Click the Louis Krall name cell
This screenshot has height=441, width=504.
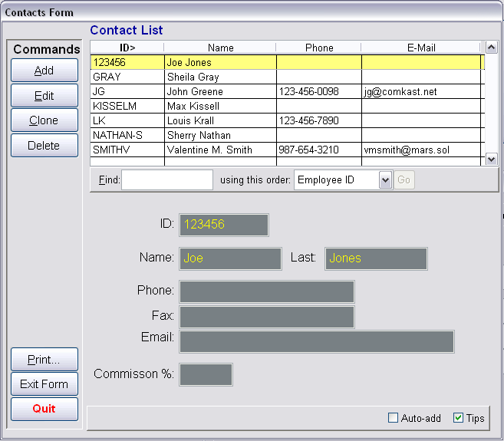220,120
